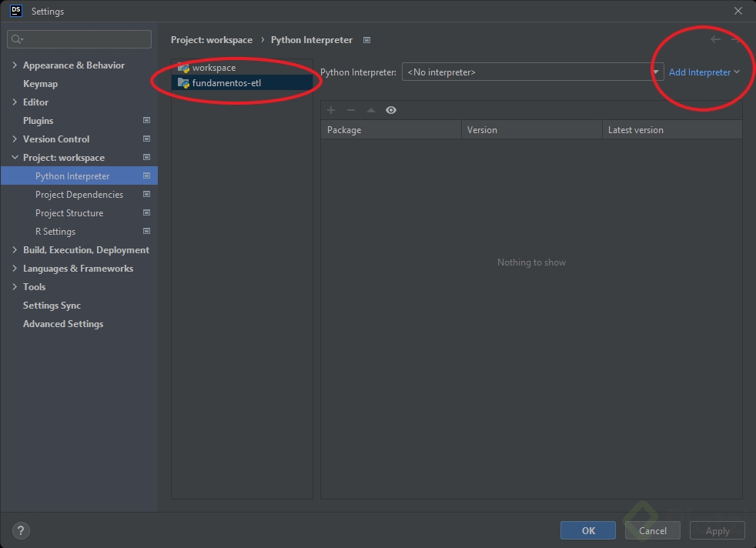Image resolution: width=756 pixels, height=548 pixels.
Task: Expand Languages & Frameworks arrow
Action: coord(15,268)
